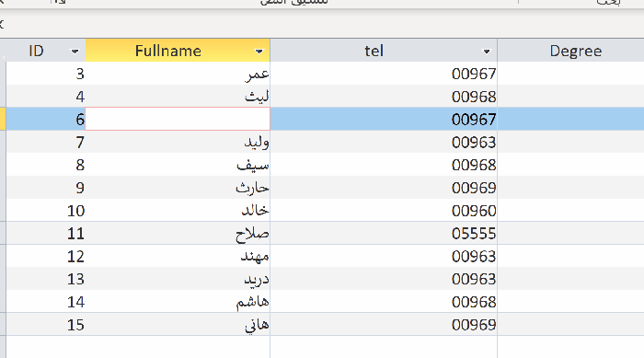
Task: Click the Fullname cell مهند
Action: [x=178, y=256]
